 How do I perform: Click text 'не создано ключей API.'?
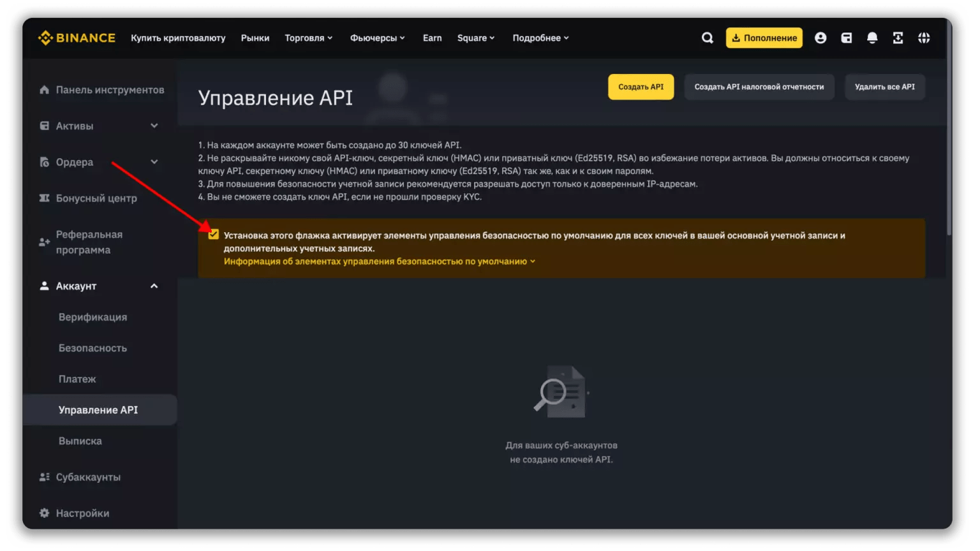point(561,459)
